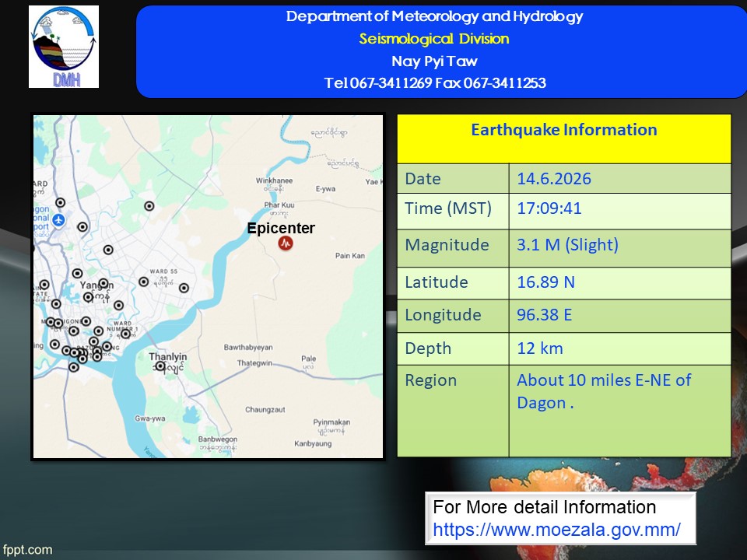Select the station marker beside the Thanlyin label
This screenshot has height=560, width=747.
point(160,366)
